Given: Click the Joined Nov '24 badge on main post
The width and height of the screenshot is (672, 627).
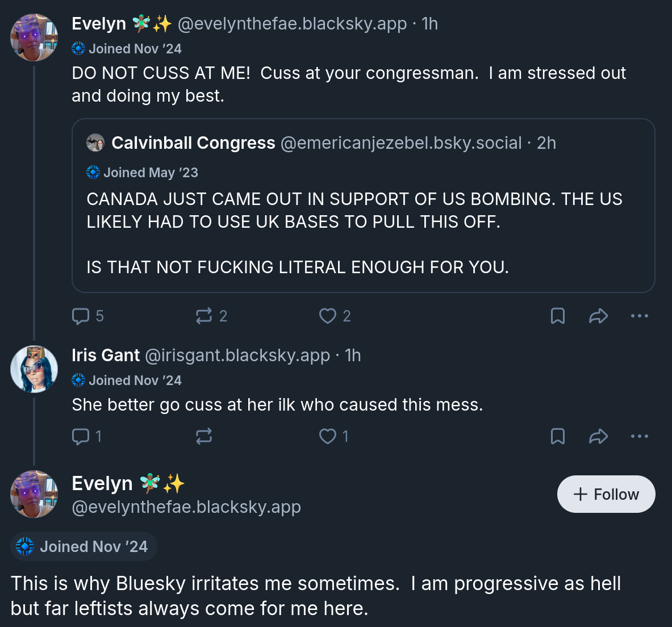Looking at the screenshot, I should pyautogui.click(x=84, y=546).
